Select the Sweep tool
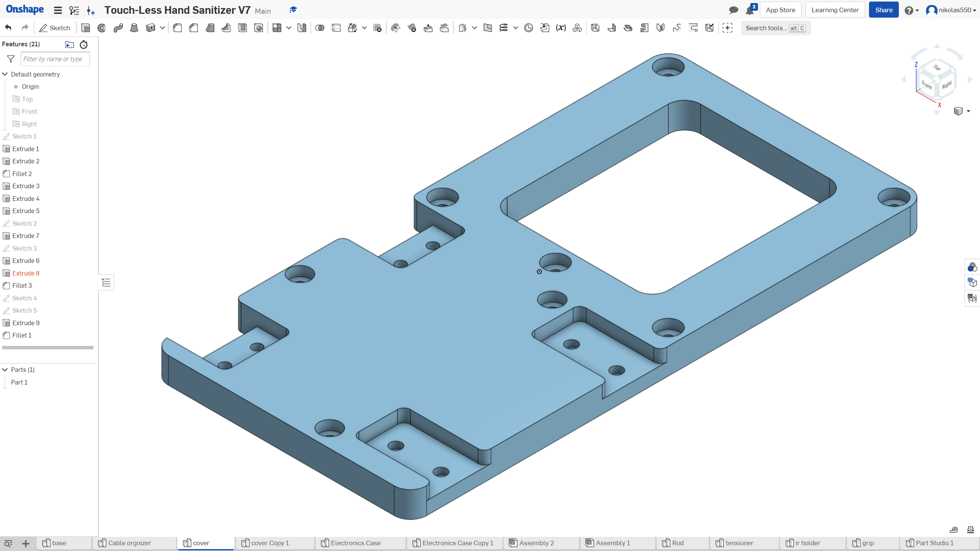This screenshot has height=551, width=980. tap(118, 28)
